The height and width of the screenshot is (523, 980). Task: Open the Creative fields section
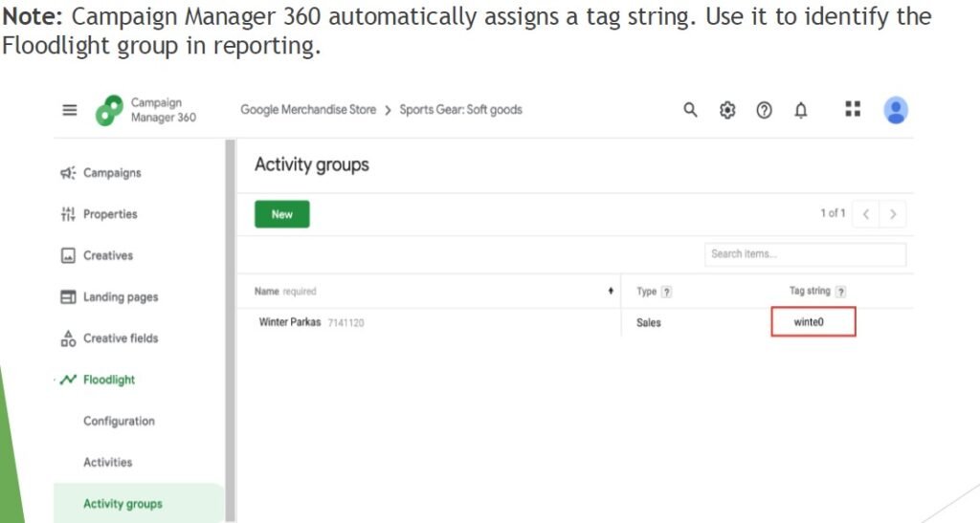coord(121,338)
